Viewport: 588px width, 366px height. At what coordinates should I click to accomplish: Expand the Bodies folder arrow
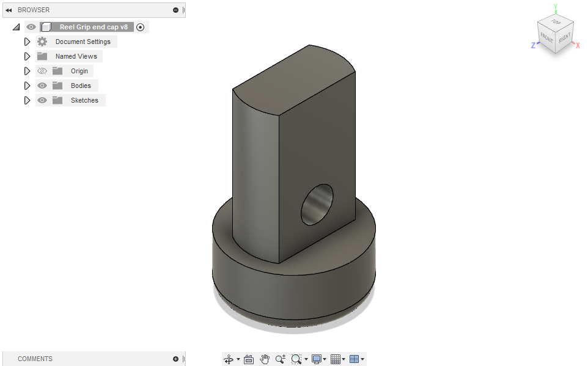pyautogui.click(x=27, y=86)
